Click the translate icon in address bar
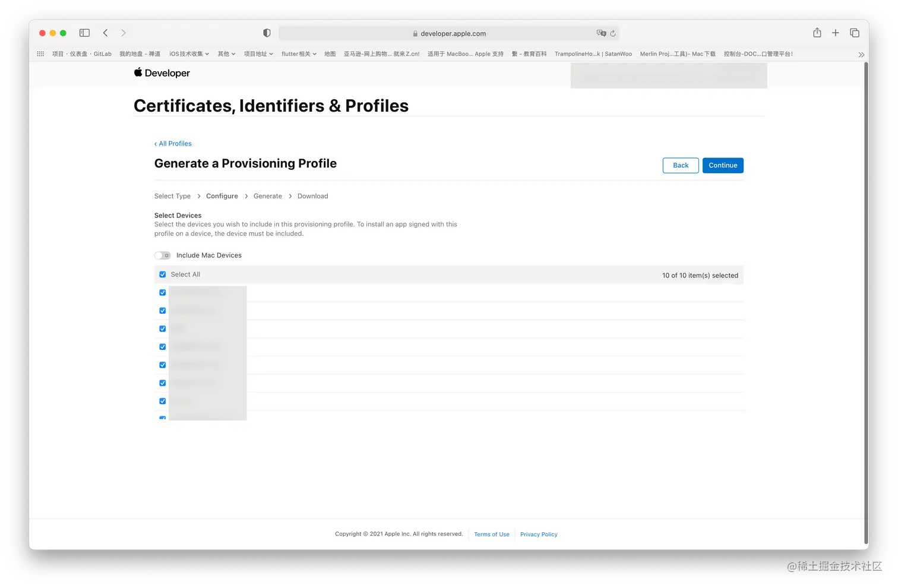 601,33
